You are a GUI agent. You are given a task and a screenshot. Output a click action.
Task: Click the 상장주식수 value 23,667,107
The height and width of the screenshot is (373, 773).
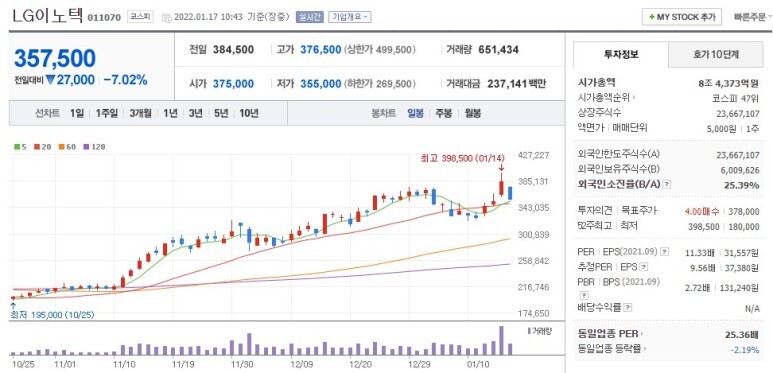(x=738, y=113)
